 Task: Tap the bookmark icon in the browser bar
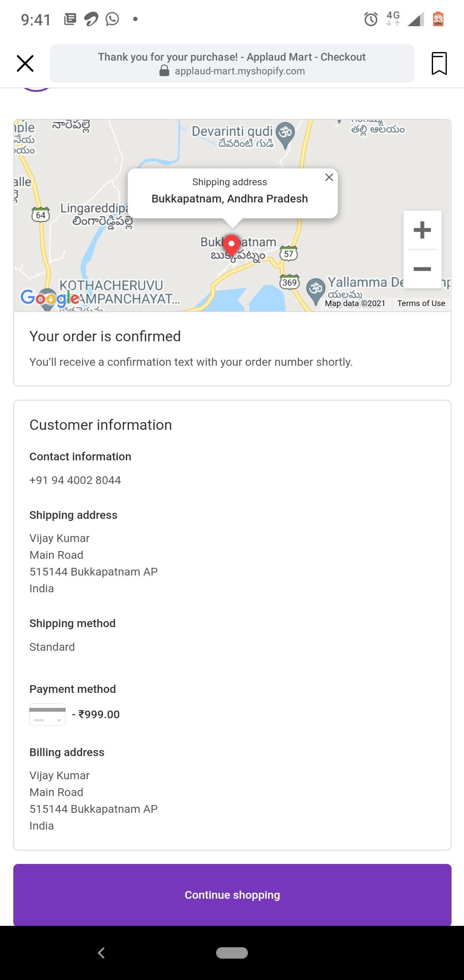(x=439, y=63)
